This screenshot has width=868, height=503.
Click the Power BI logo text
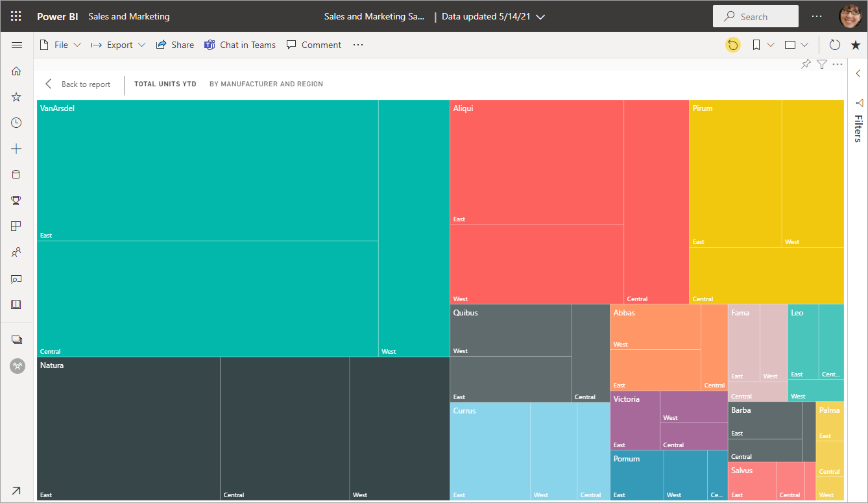coord(57,16)
